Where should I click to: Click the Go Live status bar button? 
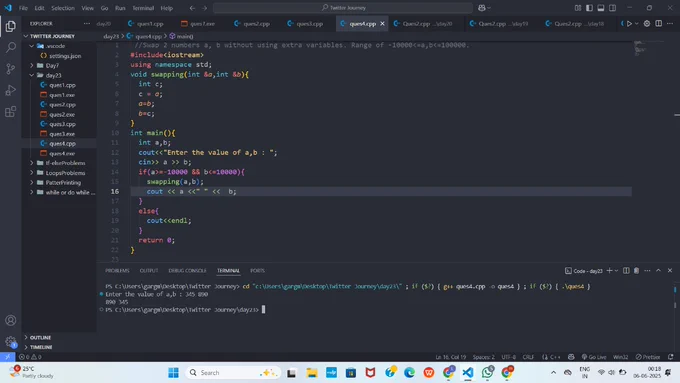tap(594, 357)
